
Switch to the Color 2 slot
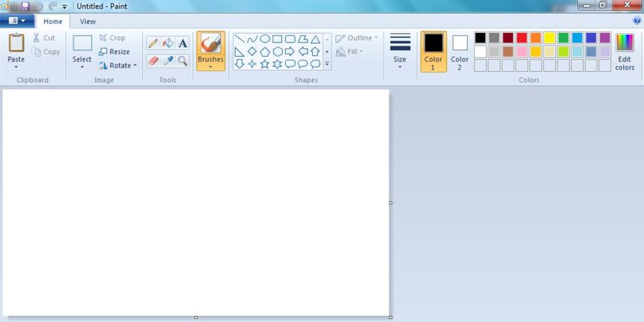[x=460, y=51]
